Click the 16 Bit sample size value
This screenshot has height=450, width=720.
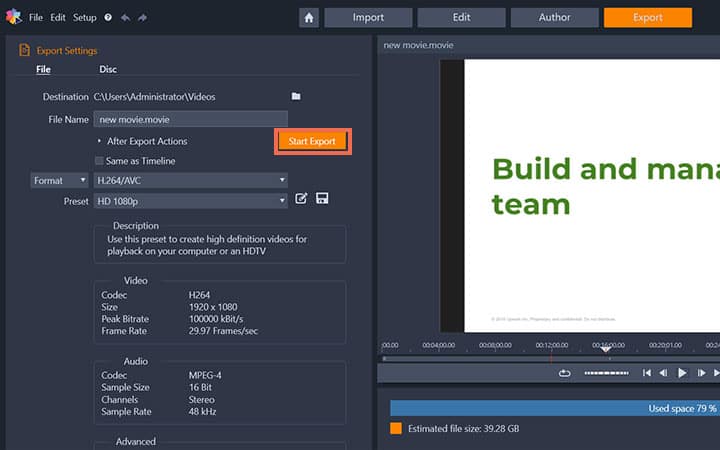coord(200,387)
